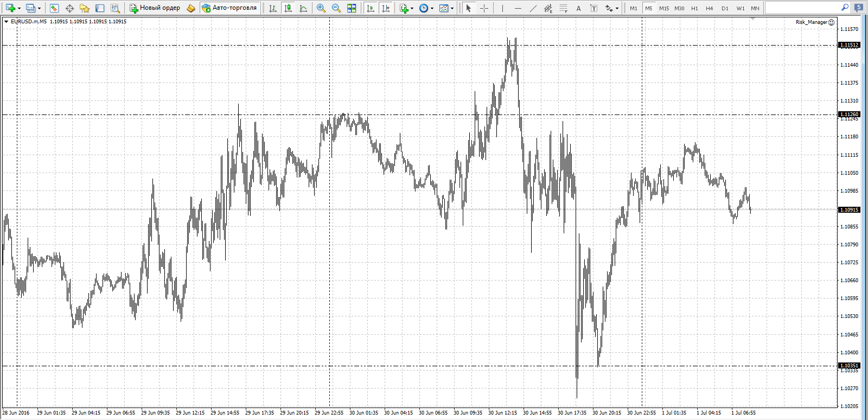Open the Strategy Tester icon

coord(115,8)
